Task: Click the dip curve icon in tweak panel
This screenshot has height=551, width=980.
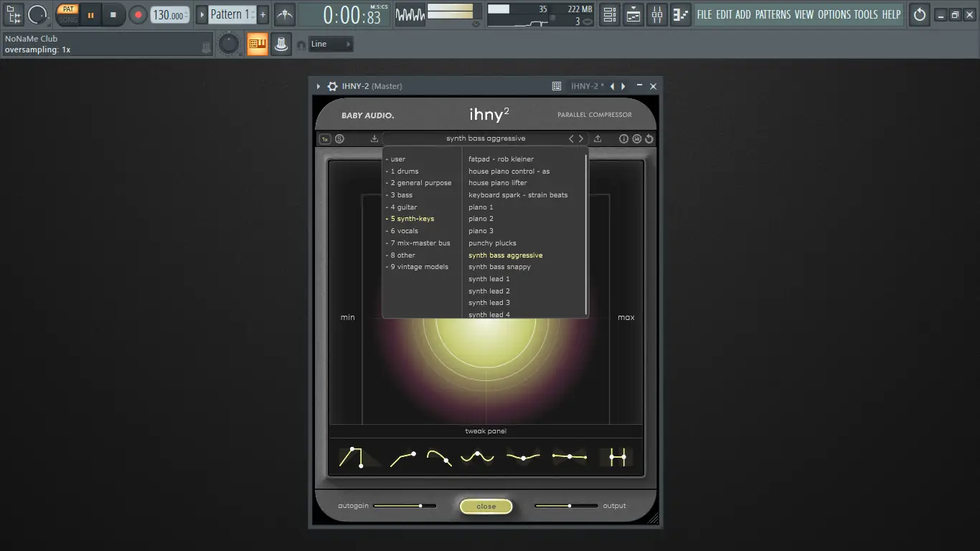Action: pos(523,456)
